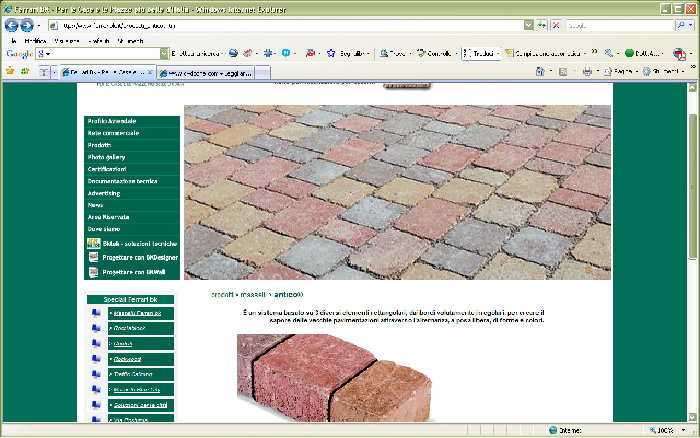700x438 pixels.
Task: Open the Quick Tabs button
Action: pos(44,72)
